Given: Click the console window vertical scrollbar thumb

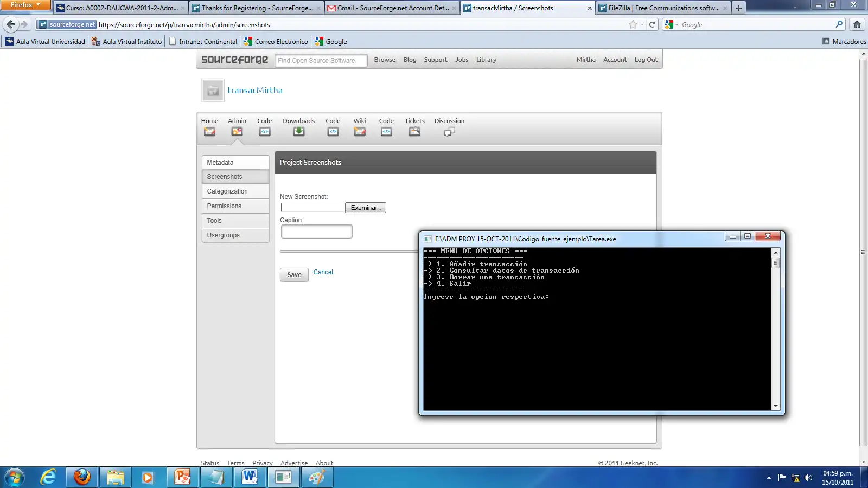Looking at the screenshot, I should point(776,263).
